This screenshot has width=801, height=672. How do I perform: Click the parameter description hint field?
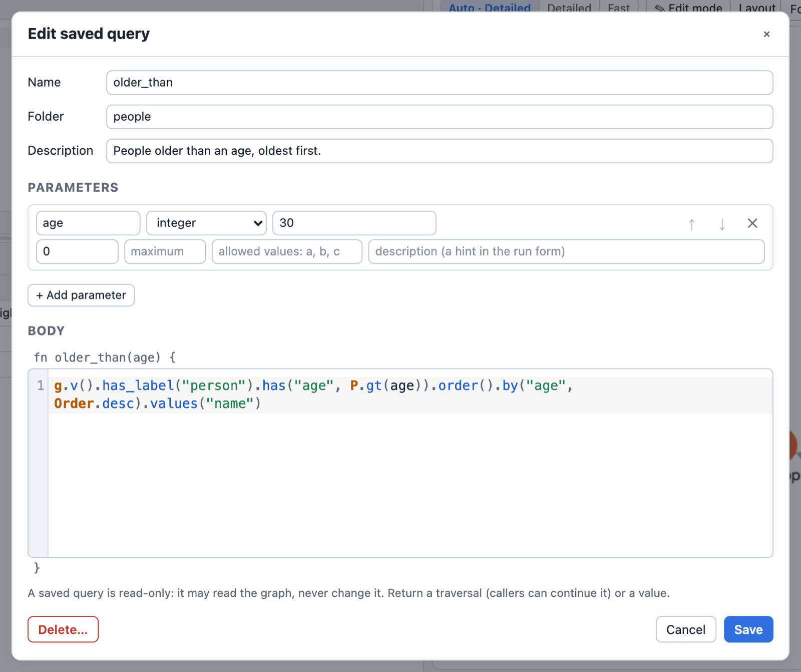(567, 251)
